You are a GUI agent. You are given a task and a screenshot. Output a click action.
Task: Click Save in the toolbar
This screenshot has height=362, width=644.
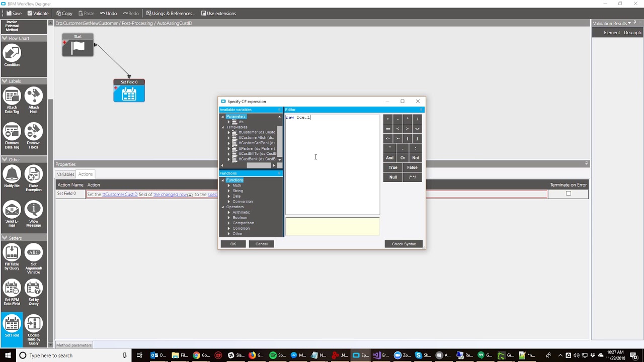[x=14, y=14]
